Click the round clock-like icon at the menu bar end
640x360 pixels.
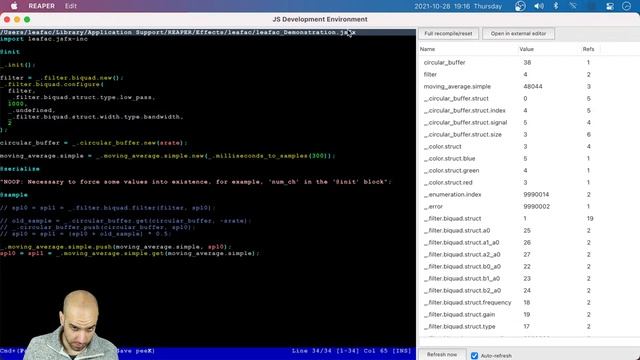627,6
